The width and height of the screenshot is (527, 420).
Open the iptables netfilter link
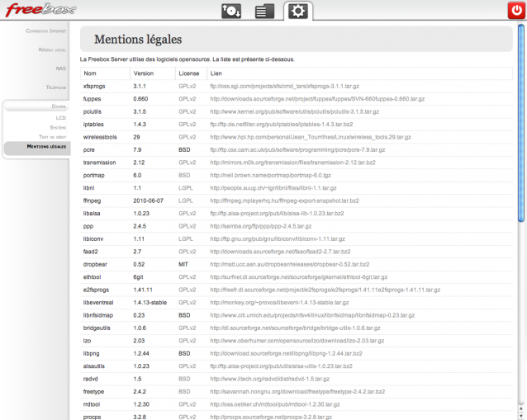tap(282, 125)
